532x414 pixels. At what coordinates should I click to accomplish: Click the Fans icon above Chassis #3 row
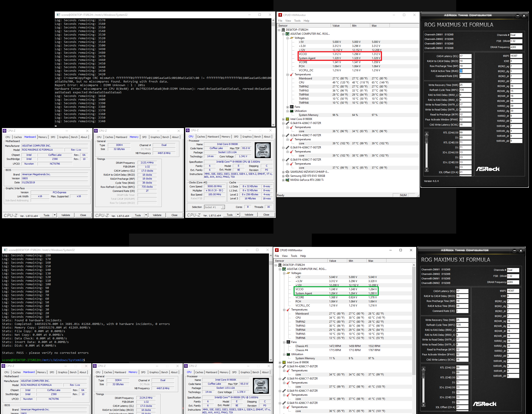point(288,342)
